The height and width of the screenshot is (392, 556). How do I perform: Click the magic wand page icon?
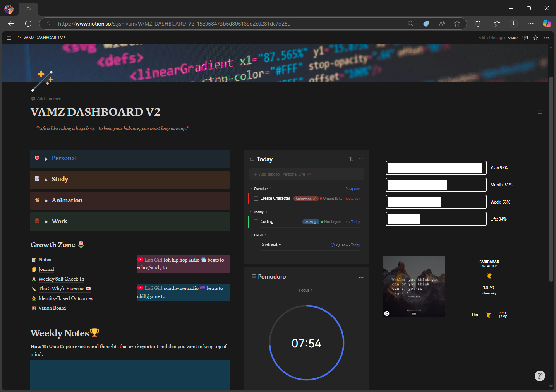42,81
